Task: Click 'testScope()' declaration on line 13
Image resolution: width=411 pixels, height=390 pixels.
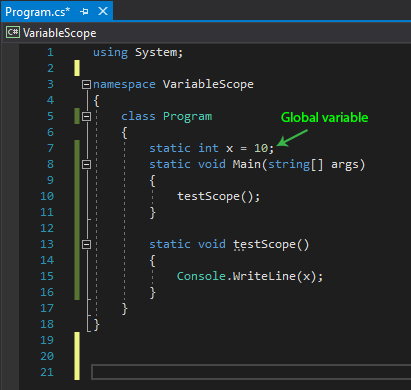Action: tap(271, 244)
